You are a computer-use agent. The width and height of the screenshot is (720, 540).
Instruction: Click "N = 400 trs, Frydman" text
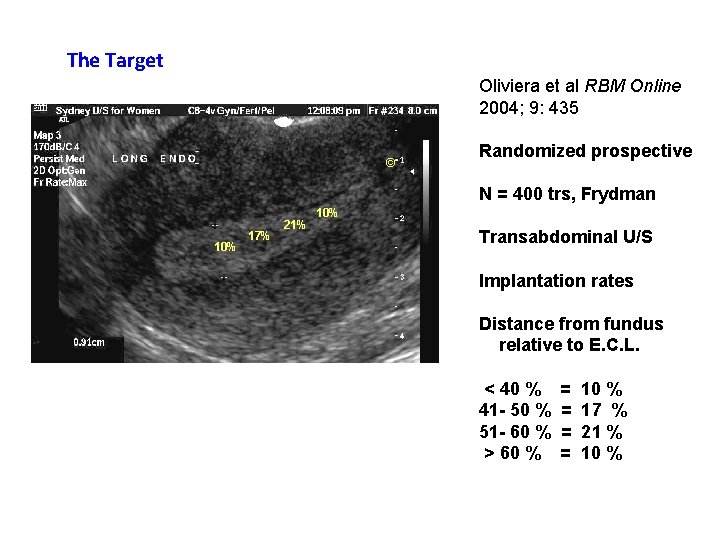click(567, 194)
